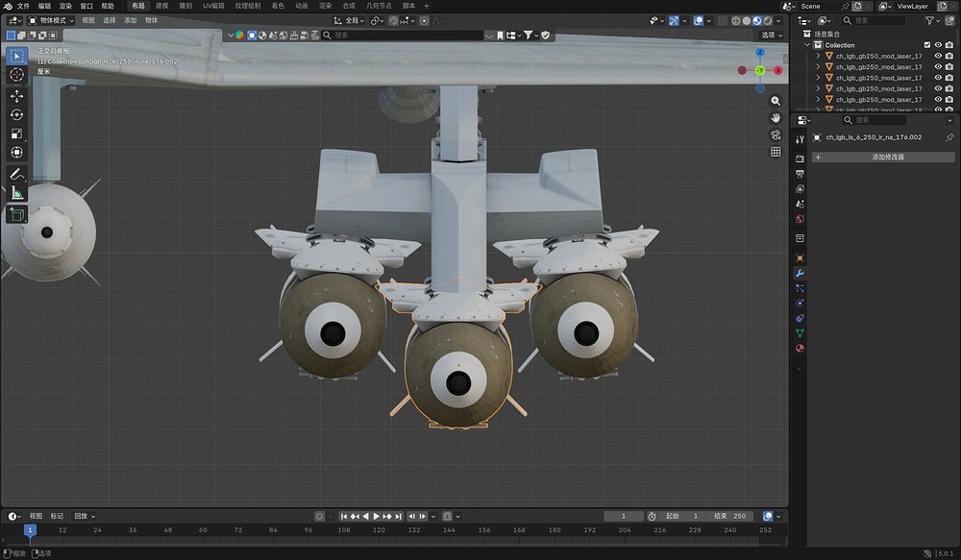Viewport: 961px width, 560px height.
Task: Activate the Rotate tool
Action: tap(16, 115)
